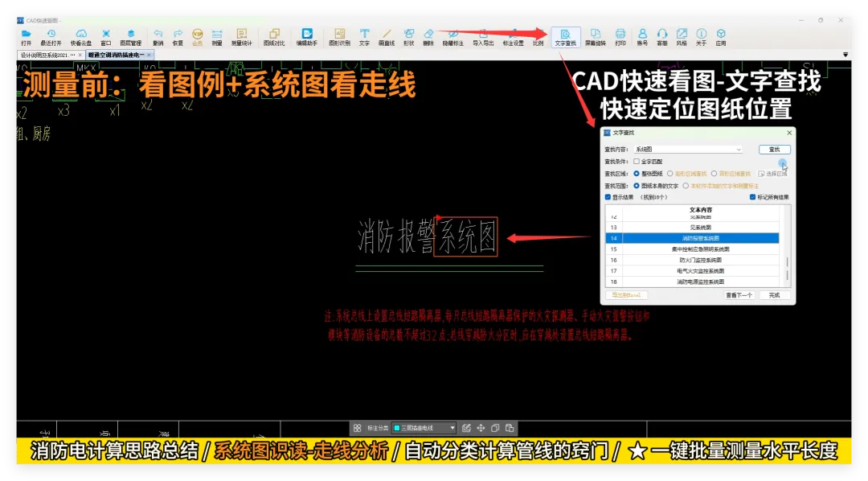Click the 查找 search button
The height and width of the screenshot is (481, 868).
pyautogui.click(x=775, y=150)
